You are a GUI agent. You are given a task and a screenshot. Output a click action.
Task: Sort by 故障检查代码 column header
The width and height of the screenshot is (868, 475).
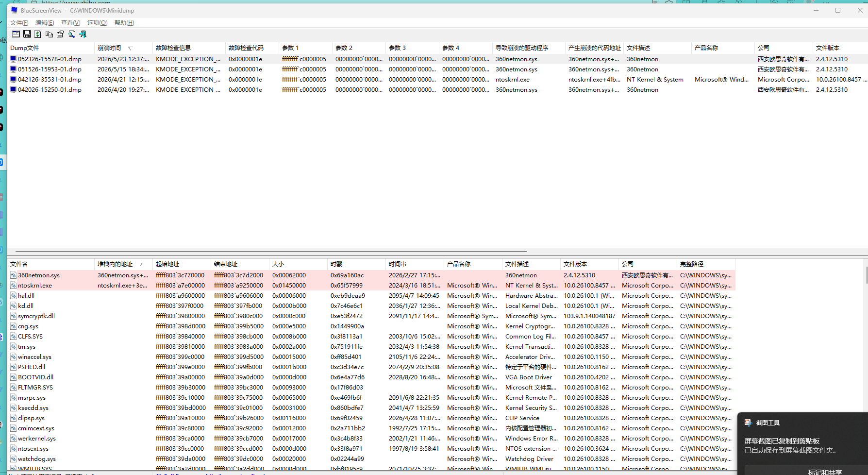click(252, 48)
